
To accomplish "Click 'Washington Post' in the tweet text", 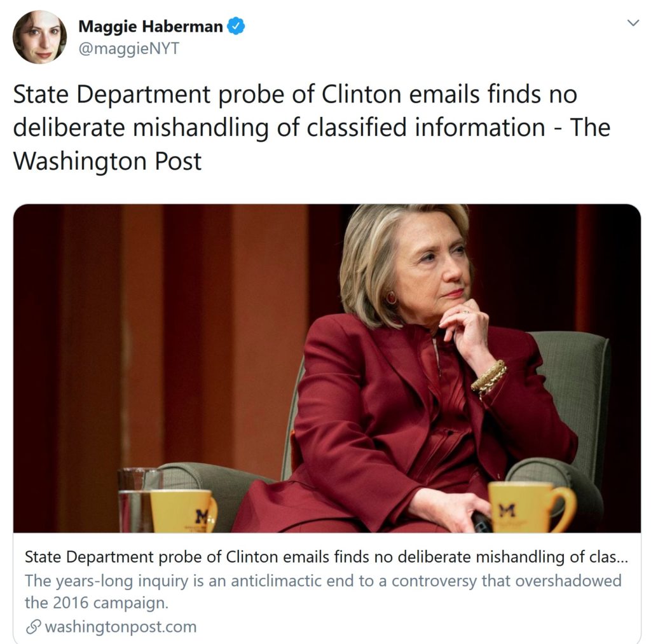I will tap(107, 161).
